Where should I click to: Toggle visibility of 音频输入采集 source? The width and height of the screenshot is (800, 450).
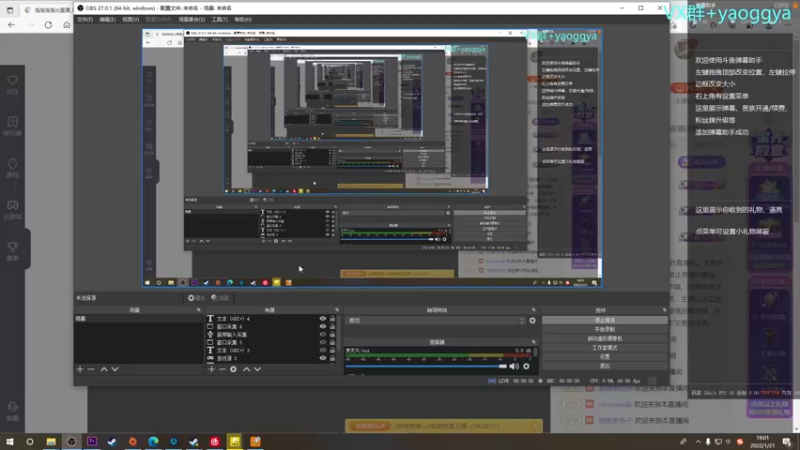(x=322, y=334)
